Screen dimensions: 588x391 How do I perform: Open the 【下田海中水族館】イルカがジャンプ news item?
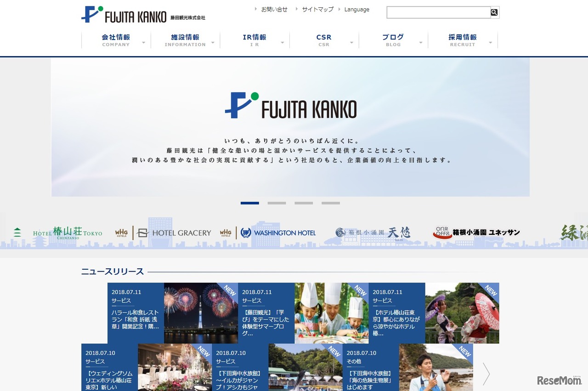pos(240,367)
